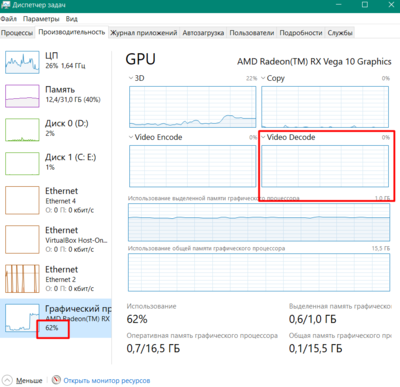Click the Открыть монитор ресурсов link
400x387 pixels.
pyautogui.click(x=107, y=380)
